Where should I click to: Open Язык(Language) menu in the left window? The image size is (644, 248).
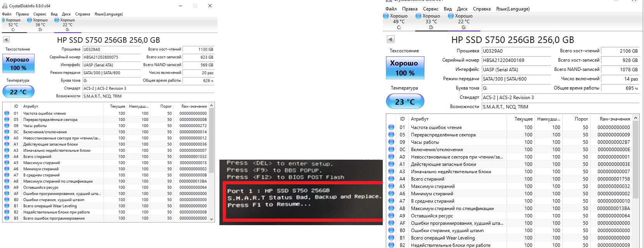pyautogui.click(x=109, y=14)
